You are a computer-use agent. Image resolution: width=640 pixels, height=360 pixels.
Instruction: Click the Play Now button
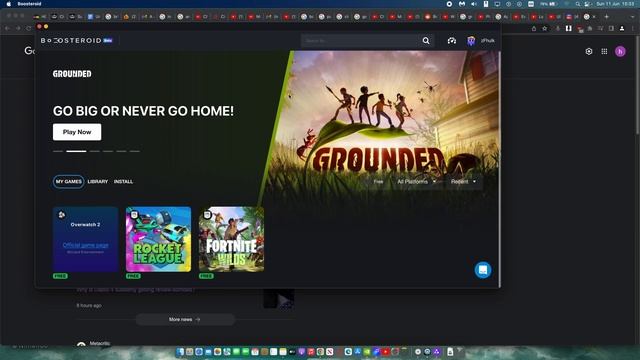tap(77, 132)
